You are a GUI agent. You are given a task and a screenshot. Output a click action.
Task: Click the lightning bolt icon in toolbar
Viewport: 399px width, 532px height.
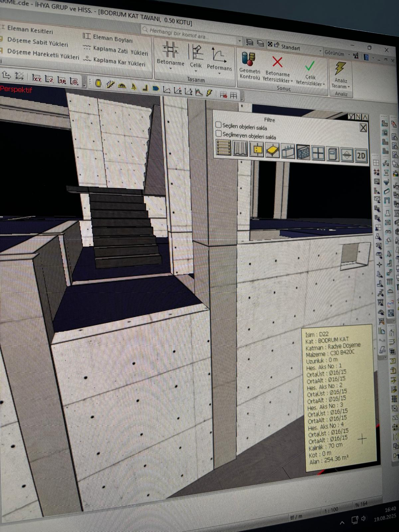point(209,93)
